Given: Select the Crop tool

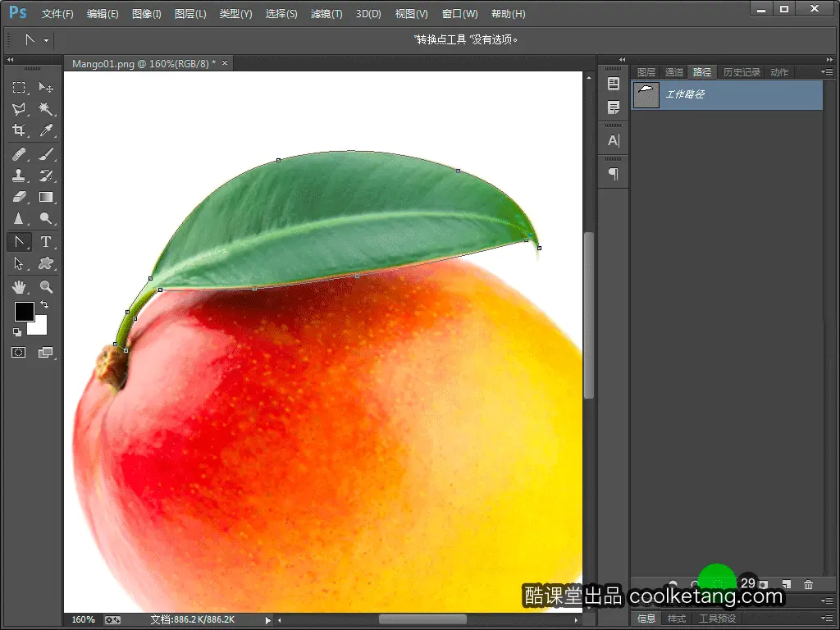Looking at the screenshot, I should [19, 130].
